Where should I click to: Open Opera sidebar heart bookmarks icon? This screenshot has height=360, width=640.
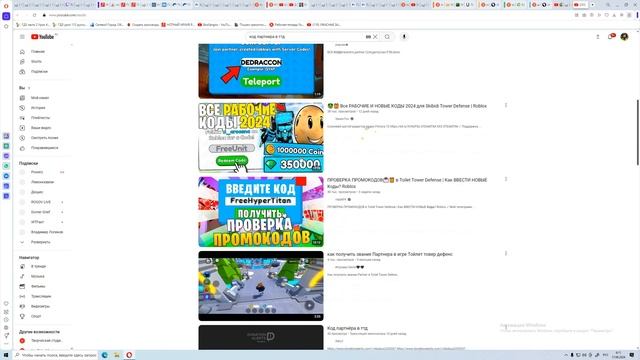6,304
